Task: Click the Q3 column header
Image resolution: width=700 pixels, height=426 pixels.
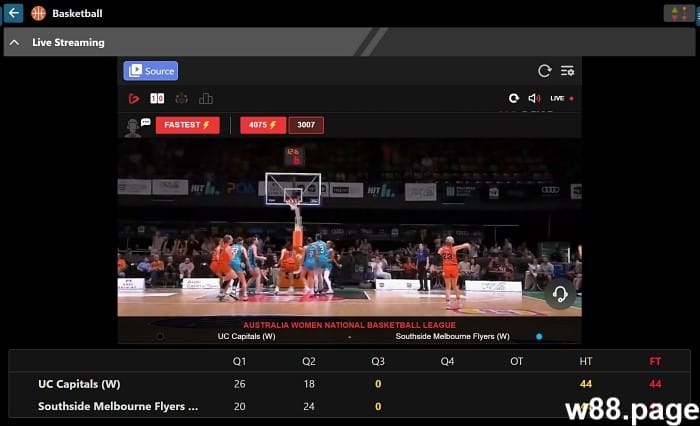Action: click(378, 361)
